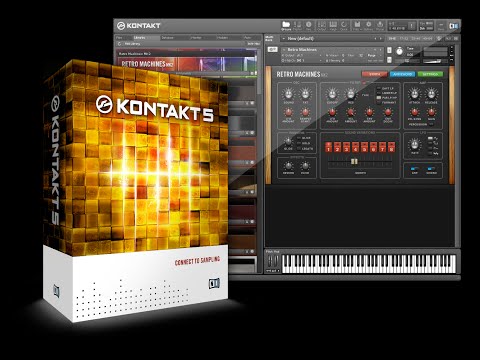480x360 pixels.
Task: Toggle the Legato switch in Response section
Action: pyautogui.click(x=299, y=148)
